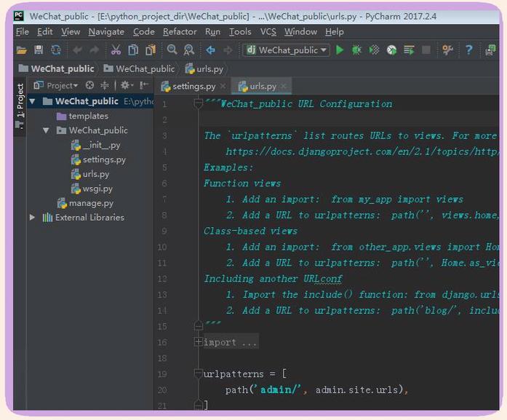The image size is (507, 420).
Task: Click the Paste clipboard icon
Action: coord(151,49)
